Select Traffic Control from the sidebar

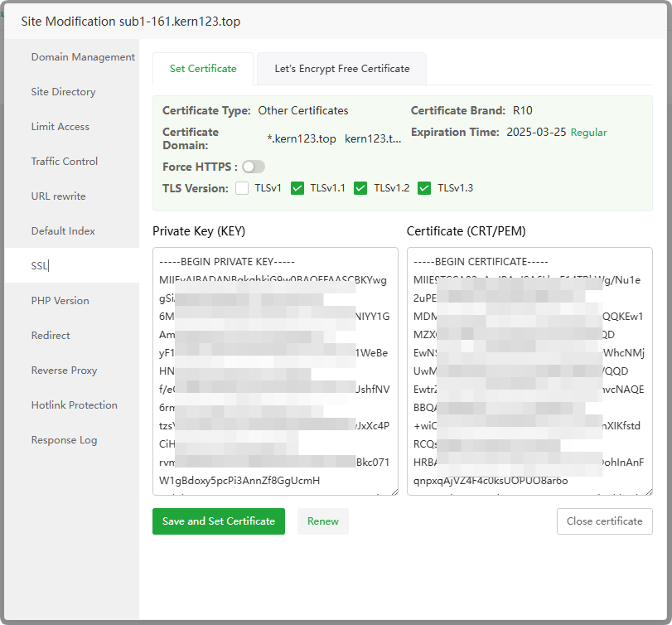65,162
